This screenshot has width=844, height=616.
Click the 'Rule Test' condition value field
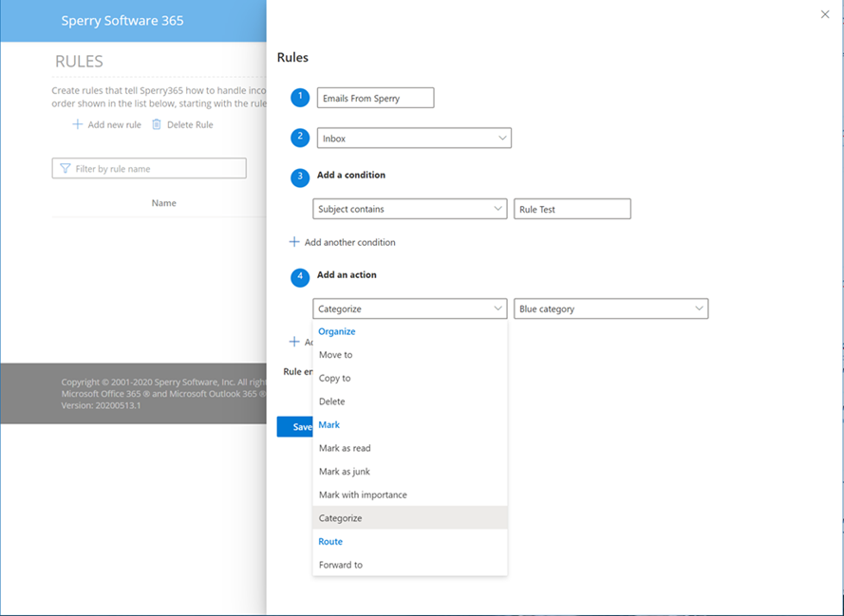572,209
